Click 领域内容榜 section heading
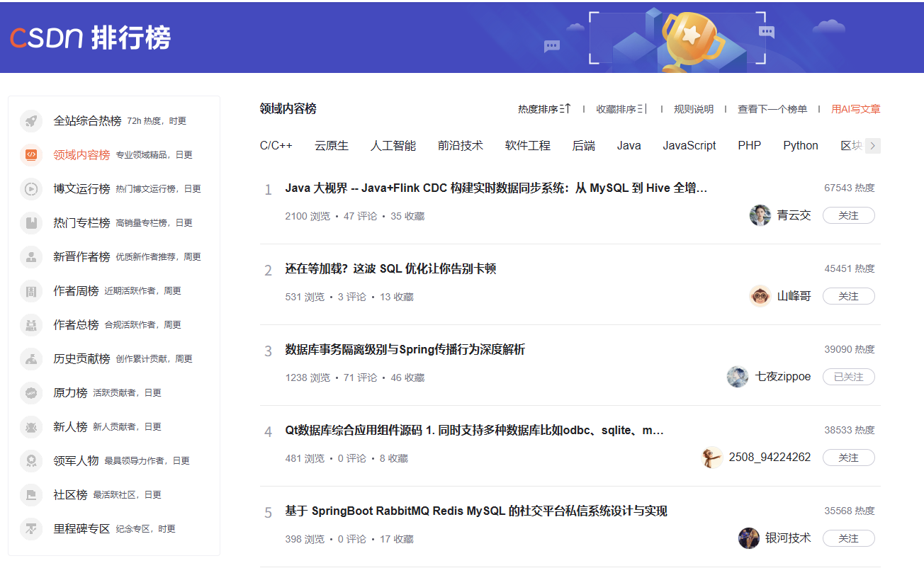Viewport: 924px width, 568px height. point(288,109)
